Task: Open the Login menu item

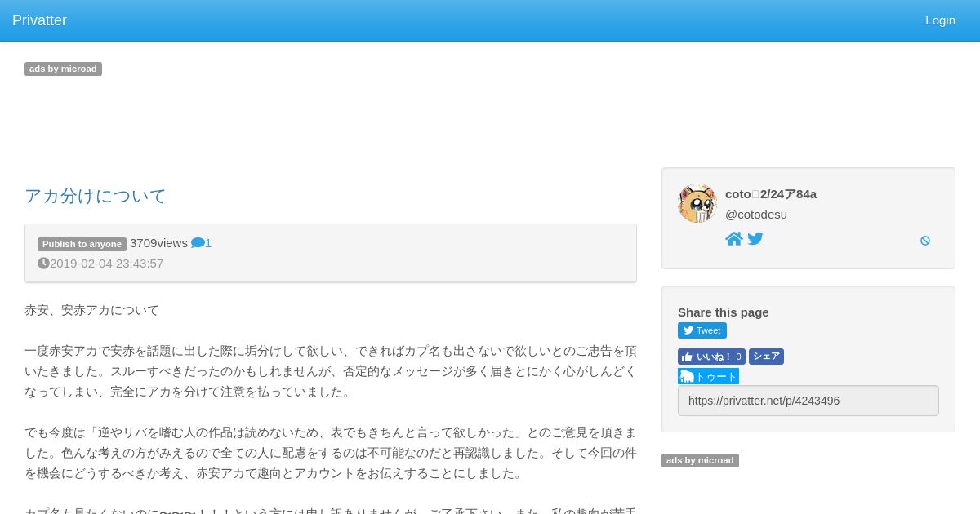Action: 940,20
